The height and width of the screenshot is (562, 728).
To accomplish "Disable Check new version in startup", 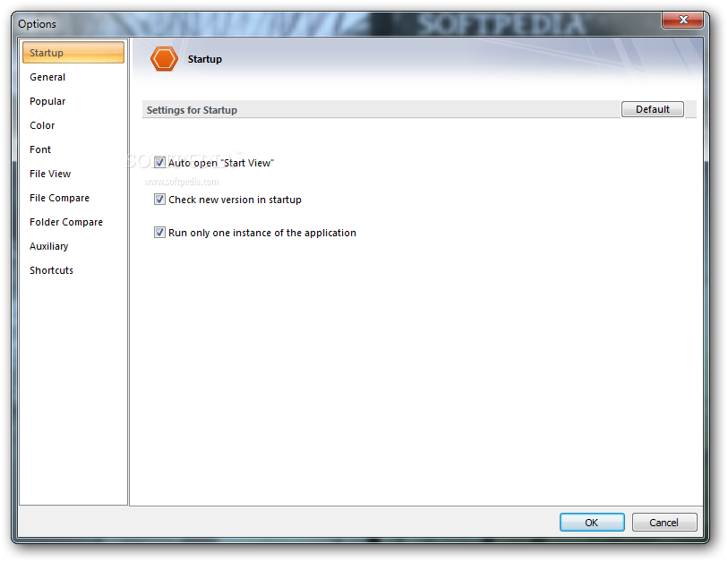I will (x=159, y=199).
